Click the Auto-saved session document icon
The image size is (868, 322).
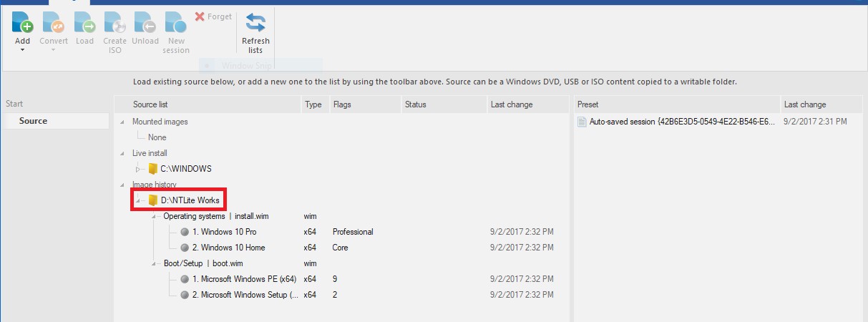pyautogui.click(x=582, y=122)
